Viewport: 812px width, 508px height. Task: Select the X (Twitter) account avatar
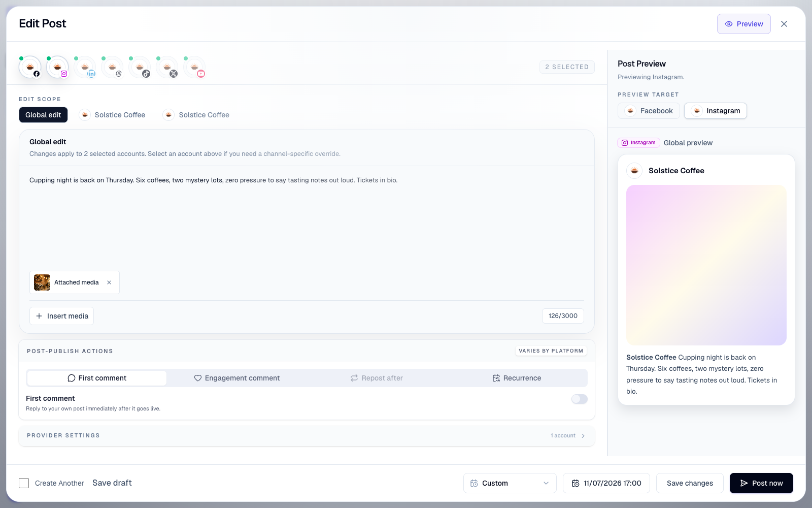[x=167, y=67]
